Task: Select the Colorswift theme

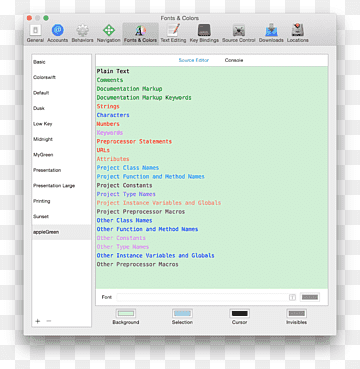Action: pyautogui.click(x=61, y=77)
